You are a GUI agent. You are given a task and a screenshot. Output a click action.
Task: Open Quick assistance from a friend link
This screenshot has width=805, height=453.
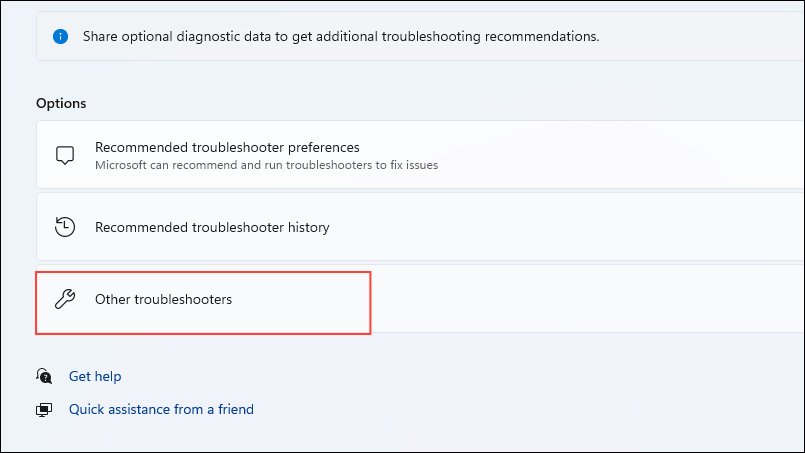pos(161,409)
